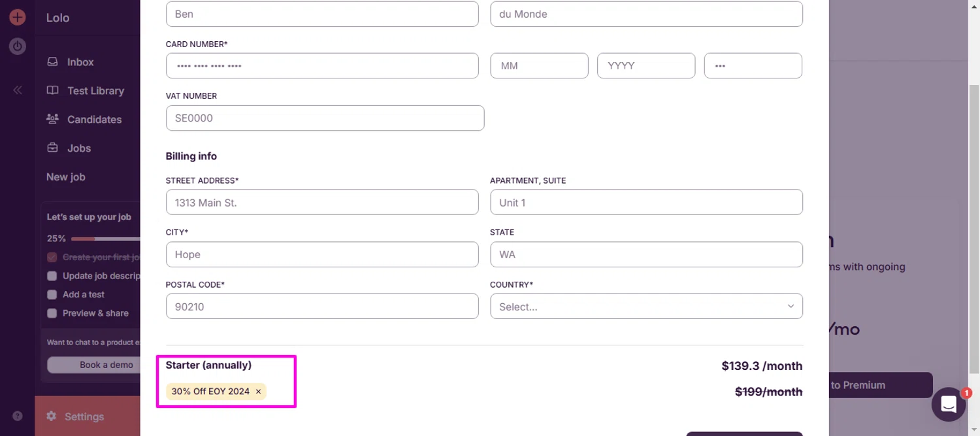Remove the 30% Off EOY 2024 coupon
This screenshot has height=436, width=980.
pyautogui.click(x=258, y=392)
